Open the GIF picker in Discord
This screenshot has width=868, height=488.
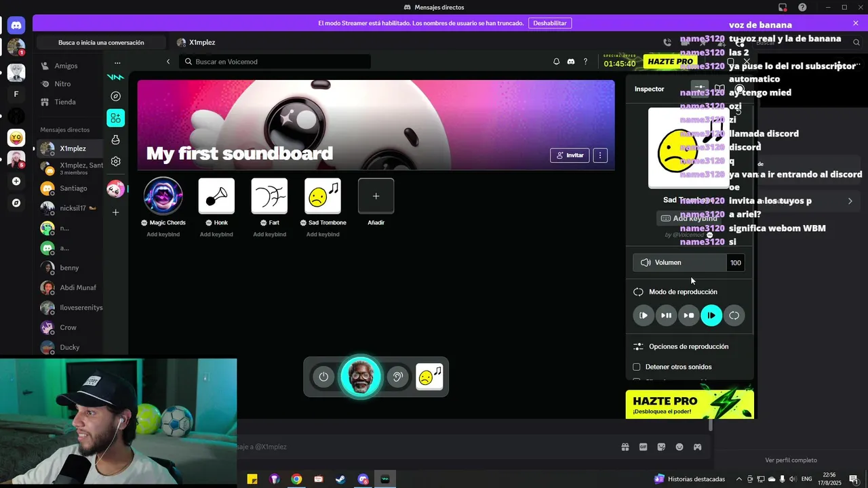click(x=643, y=447)
